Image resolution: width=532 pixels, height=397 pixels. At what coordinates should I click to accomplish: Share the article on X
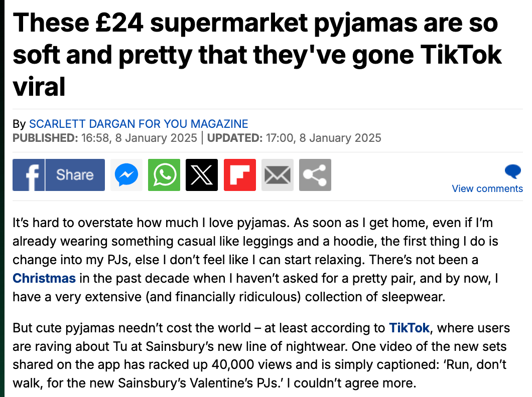[x=202, y=175]
